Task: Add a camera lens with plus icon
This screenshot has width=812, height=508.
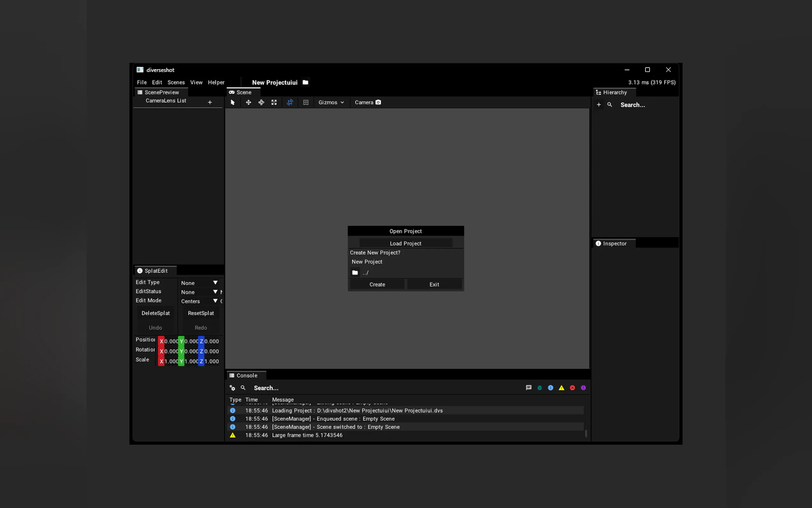Action: [x=210, y=102]
